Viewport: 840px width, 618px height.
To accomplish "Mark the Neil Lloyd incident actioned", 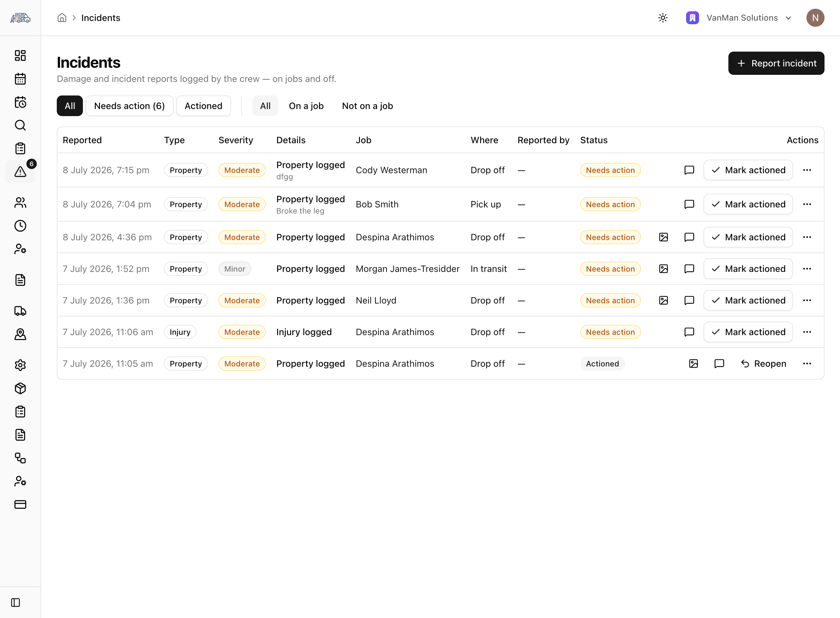I will point(748,300).
